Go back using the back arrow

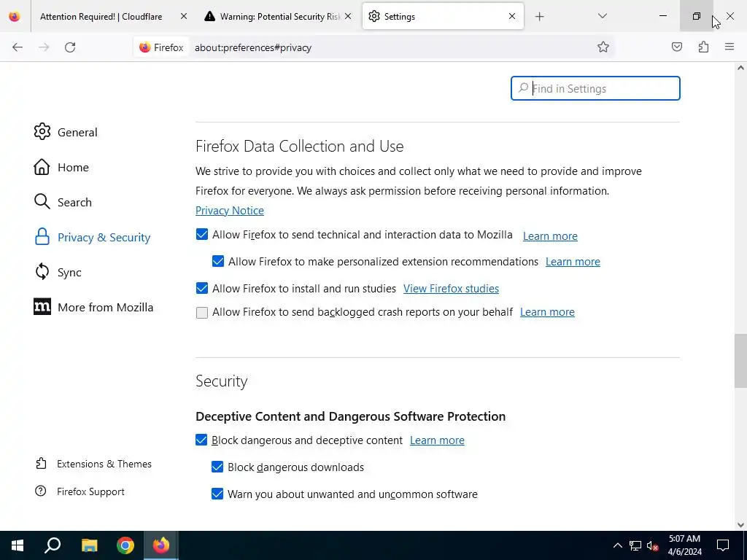pyautogui.click(x=18, y=47)
